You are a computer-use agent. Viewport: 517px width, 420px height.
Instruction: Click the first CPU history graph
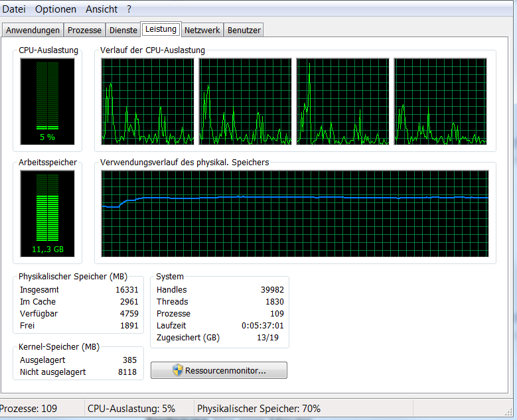click(x=148, y=102)
